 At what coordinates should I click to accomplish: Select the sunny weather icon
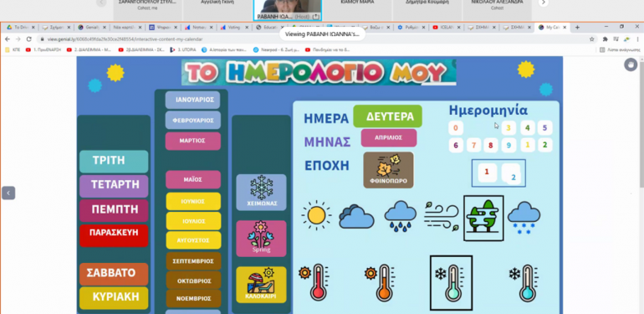pyautogui.click(x=316, y=215)
